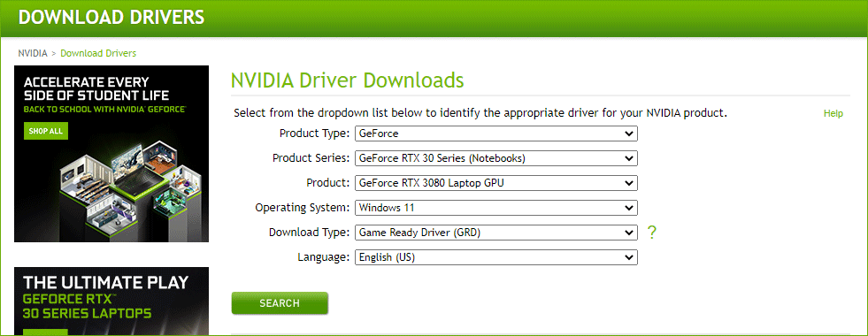Viewport: 868px width, 336px height.
Task: Go to NVIDIA breadcrumb link
Action: click(33, 53)
